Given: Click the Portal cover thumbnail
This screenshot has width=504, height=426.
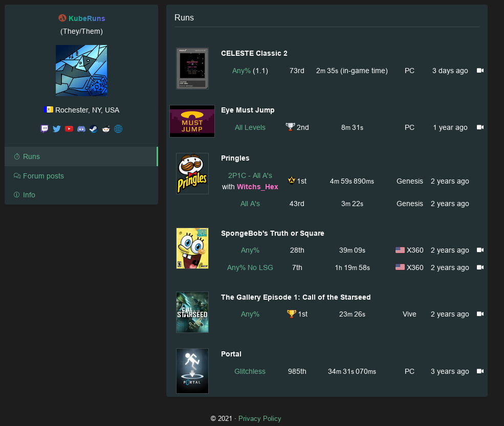Looking at the screenshot, I should tap(192, 371).
